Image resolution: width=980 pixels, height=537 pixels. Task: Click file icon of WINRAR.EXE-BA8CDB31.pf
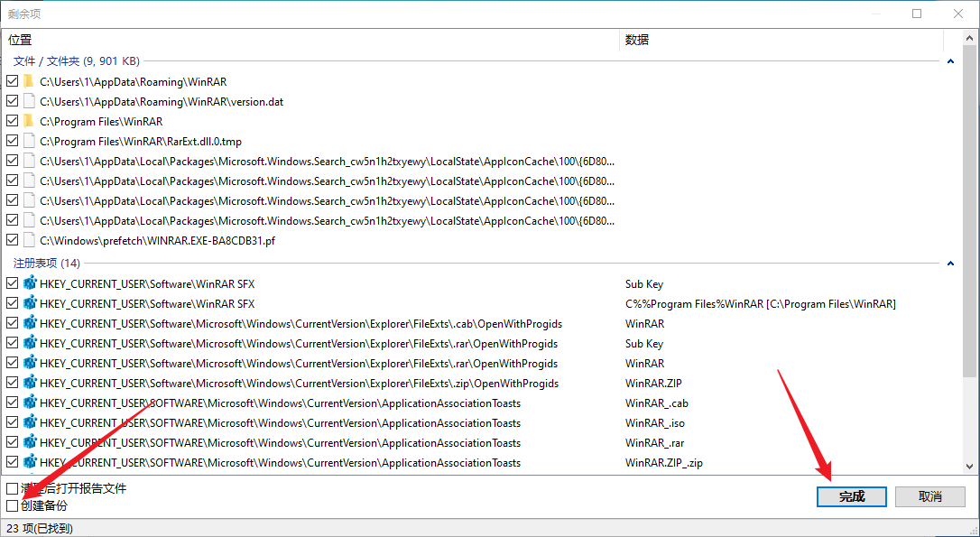pos(29,241)
